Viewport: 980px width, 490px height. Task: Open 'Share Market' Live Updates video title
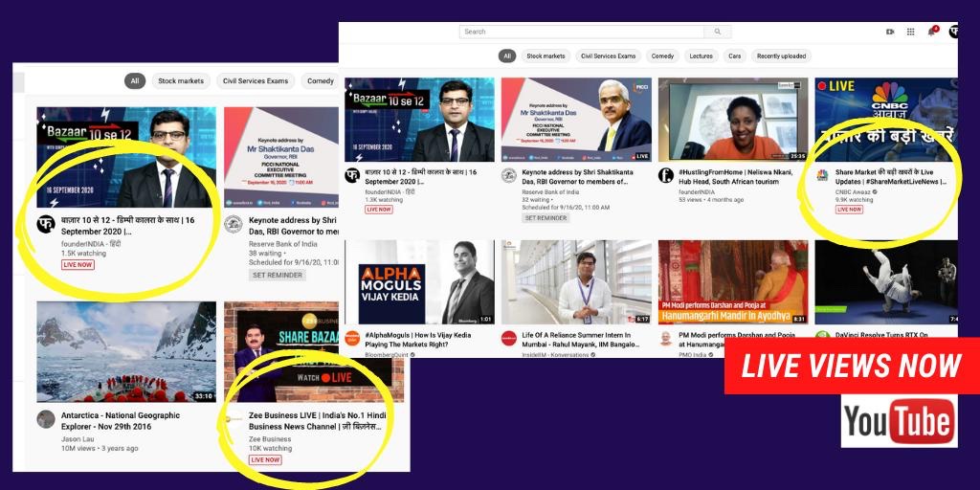(891, 177)
